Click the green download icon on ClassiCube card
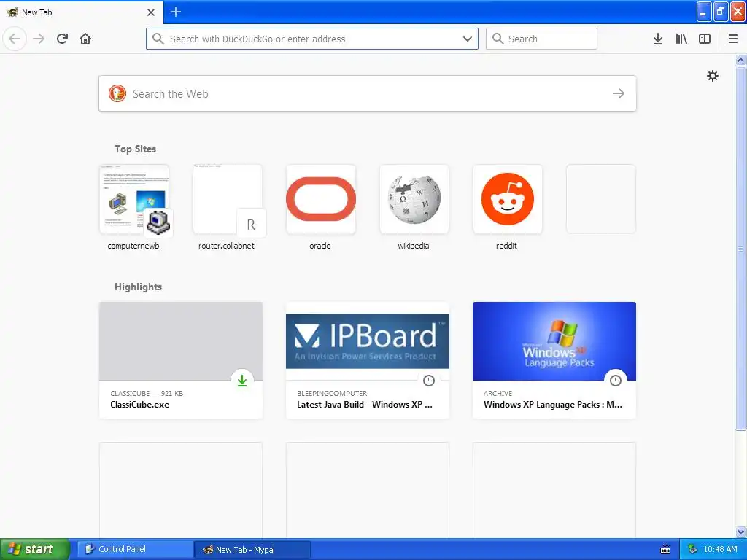The width and height of the screenshot is (747, 560). point(242,381)
